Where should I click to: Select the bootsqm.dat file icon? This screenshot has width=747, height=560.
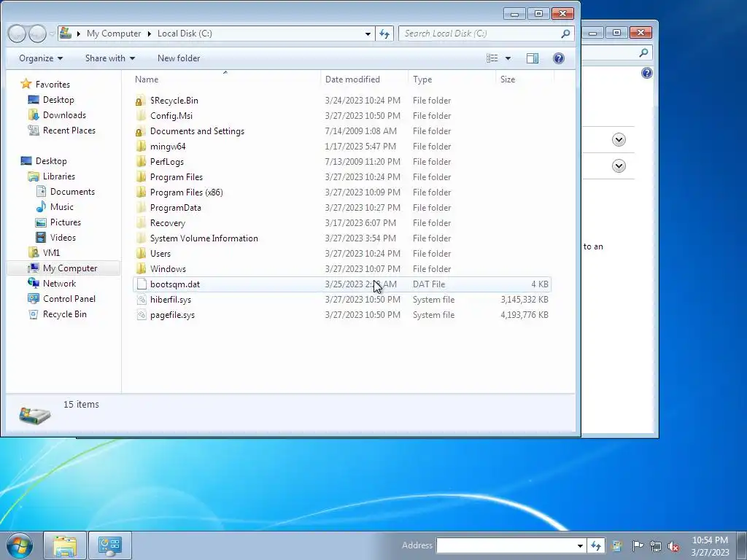coord(141,284)
